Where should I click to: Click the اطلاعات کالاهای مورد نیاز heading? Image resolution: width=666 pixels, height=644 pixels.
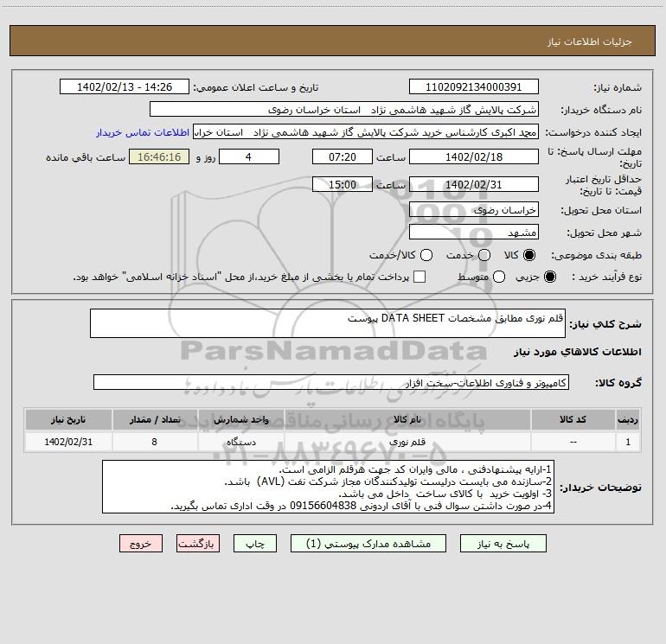point(577,352)
